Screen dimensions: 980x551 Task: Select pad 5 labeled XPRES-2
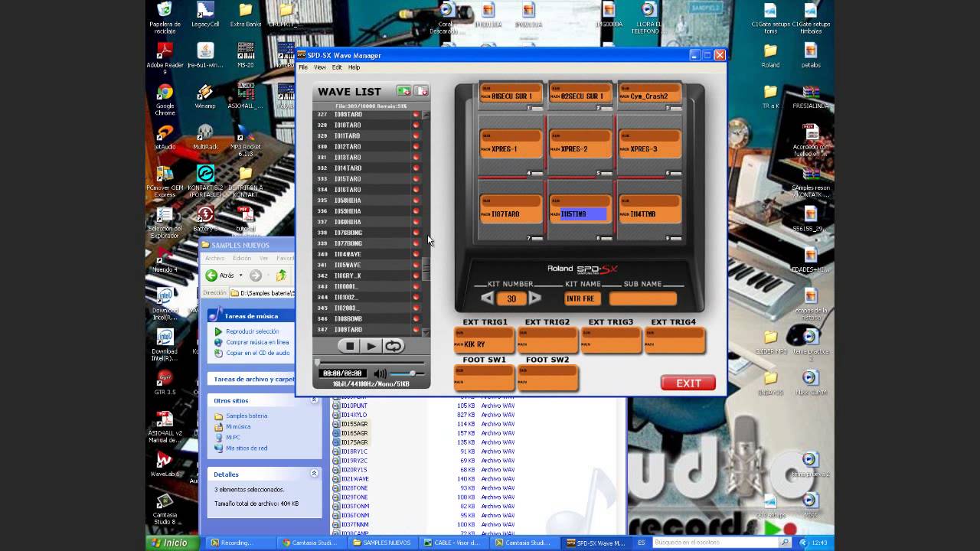tap(580, 145)
